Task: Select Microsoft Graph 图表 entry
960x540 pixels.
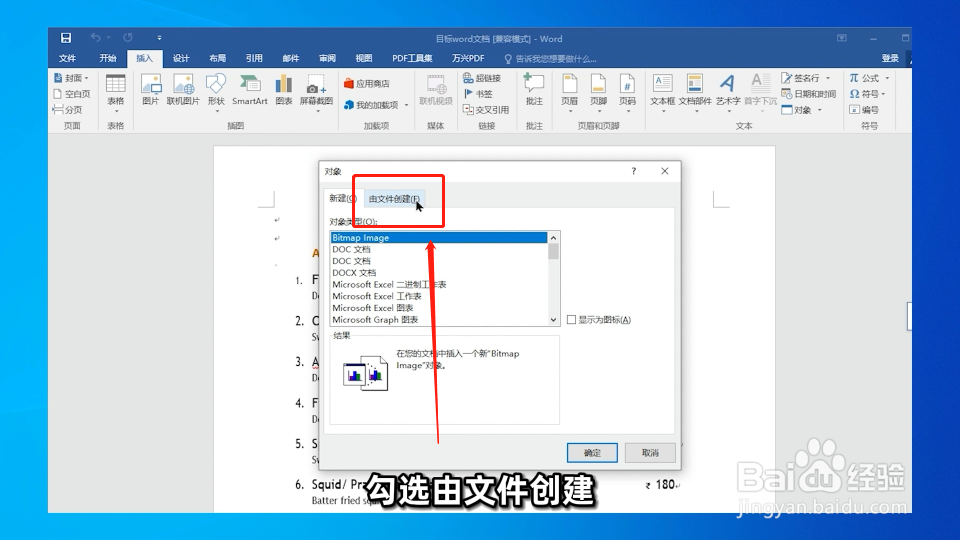Action: pos(438,320)
